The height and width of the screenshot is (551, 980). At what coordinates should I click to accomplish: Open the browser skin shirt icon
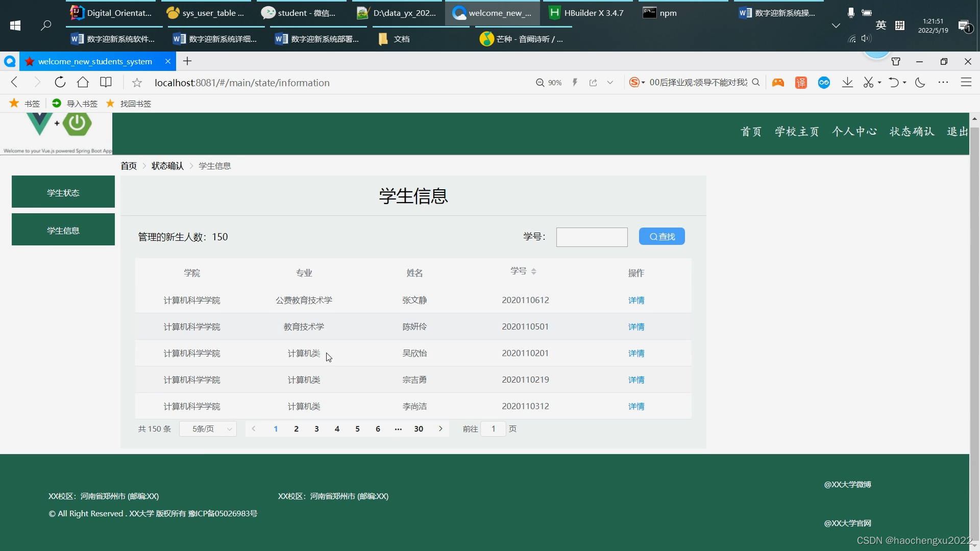click(896, 62)
